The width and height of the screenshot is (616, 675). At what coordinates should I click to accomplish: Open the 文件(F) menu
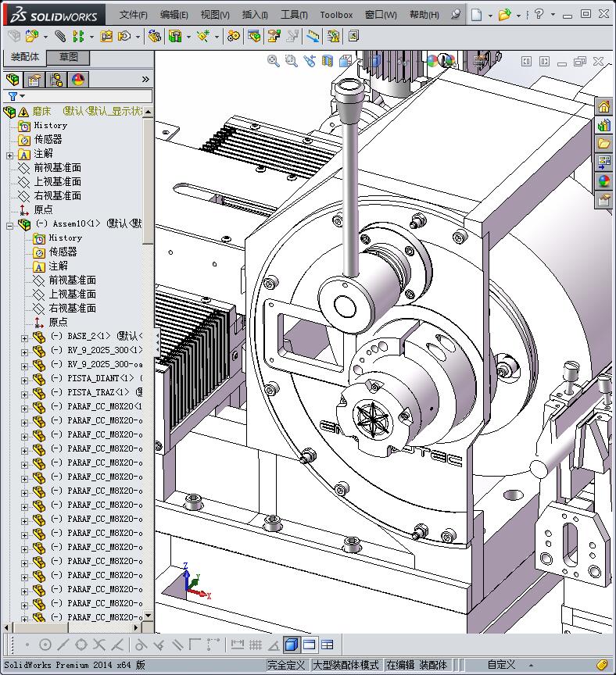coord(133,15)
